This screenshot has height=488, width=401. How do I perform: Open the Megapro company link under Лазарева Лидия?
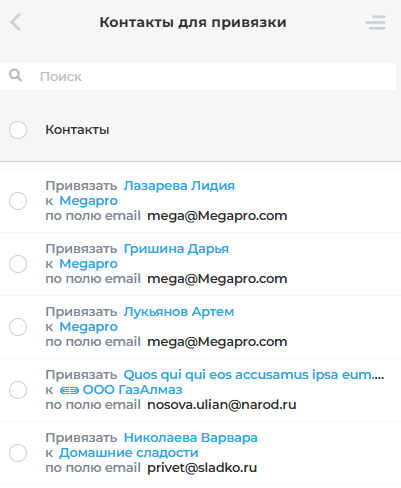(88, 201)
